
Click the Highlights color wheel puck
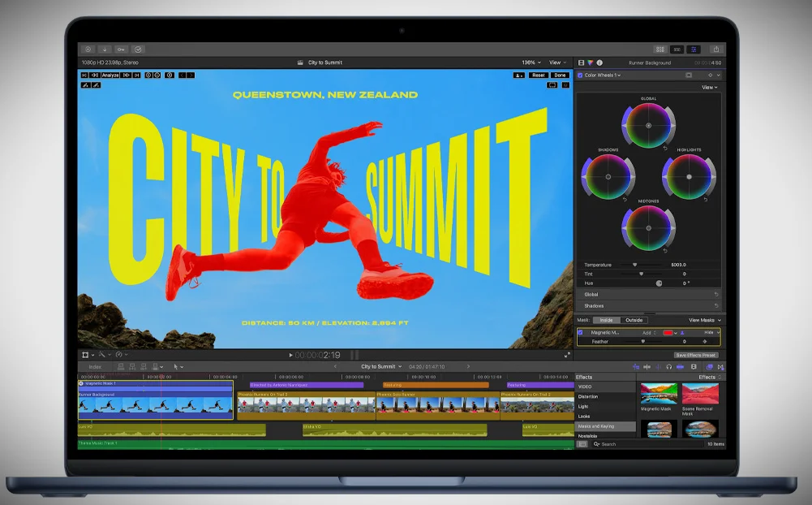pyautogui.click(x=689, y=177)
